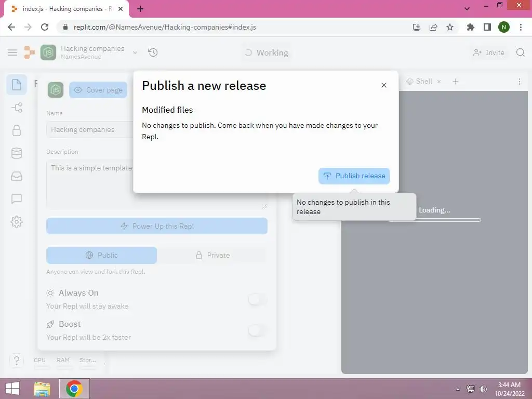
Task: Open Threads chat bubble icon
Action: tap(17, 199)
